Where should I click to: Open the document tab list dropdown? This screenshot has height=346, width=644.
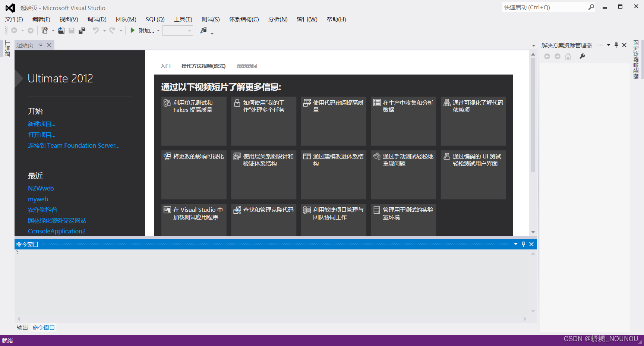[x=534, y=45]
